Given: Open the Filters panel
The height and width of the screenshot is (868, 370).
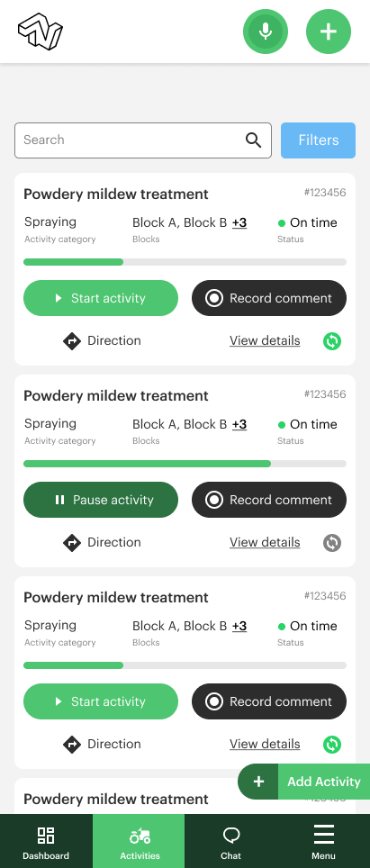Looking at the screenshot, I should pos(318,140).
